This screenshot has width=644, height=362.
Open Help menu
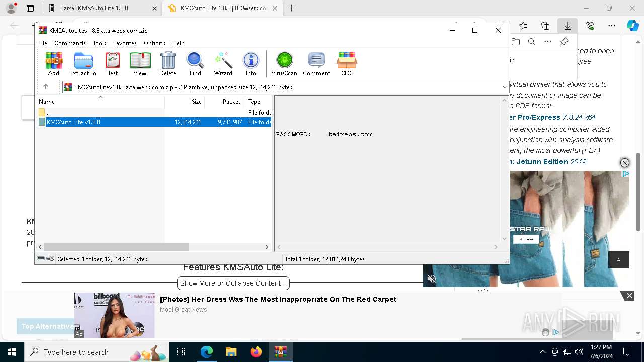[178, 43]
